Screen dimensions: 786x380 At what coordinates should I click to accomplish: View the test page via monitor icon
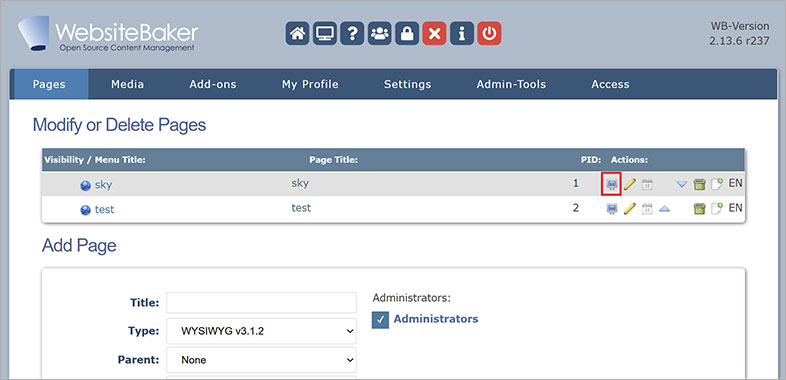(612, 209)
